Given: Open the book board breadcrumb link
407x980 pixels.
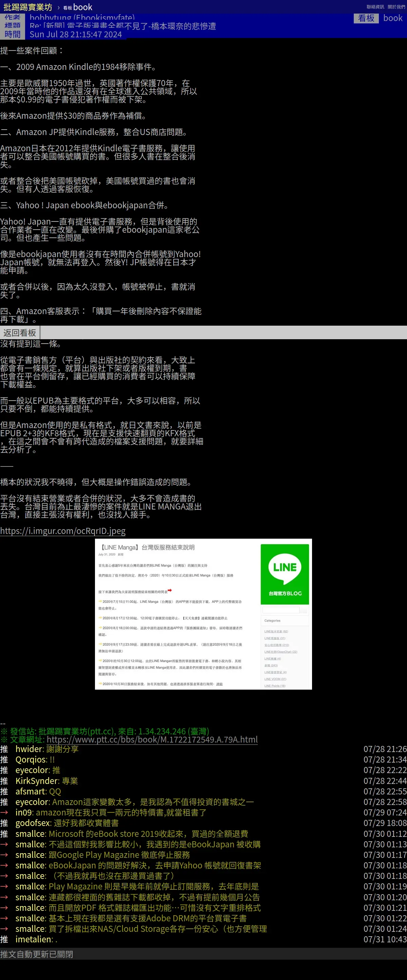Looking at the screenshot, I should point(78,7).
